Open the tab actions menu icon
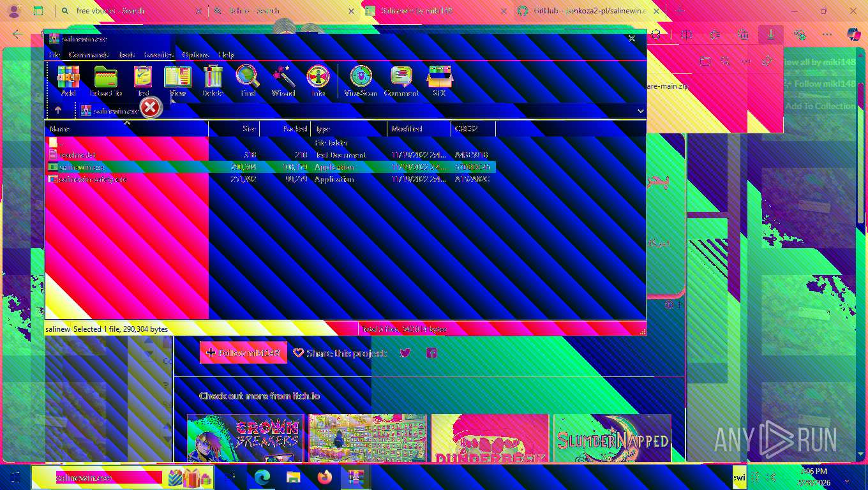The width and height of the screenshot is (868, 490). [x=38, y=11]
